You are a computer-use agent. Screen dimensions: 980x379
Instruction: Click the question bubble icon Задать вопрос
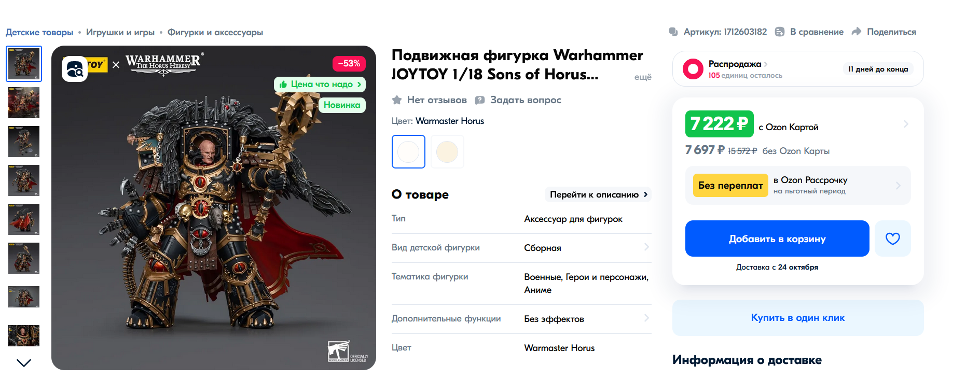tap(480, 100)
